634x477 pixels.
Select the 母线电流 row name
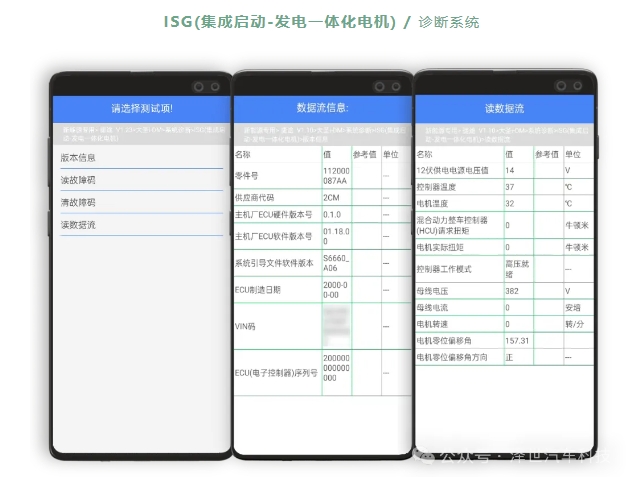[432, 308]
